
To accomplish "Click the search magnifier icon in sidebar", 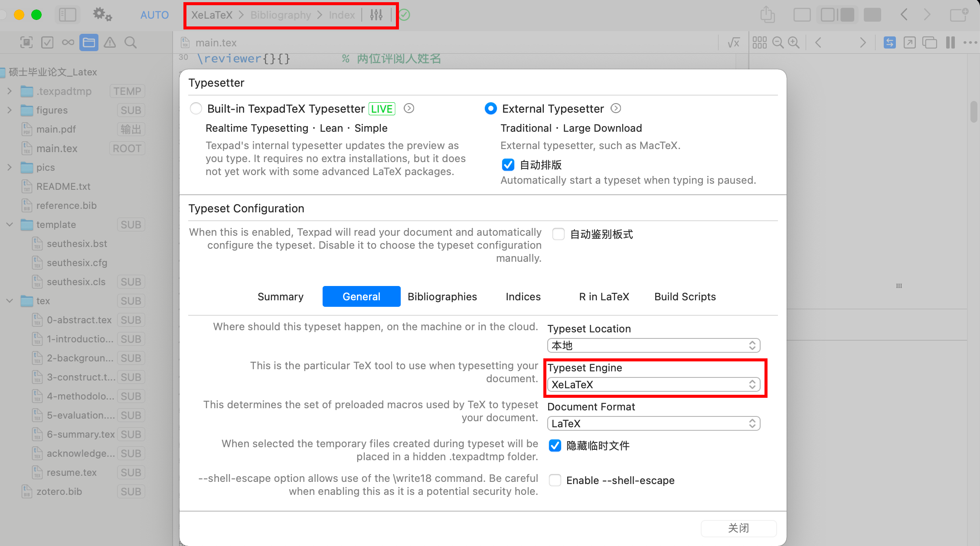I will pos(130,42).
